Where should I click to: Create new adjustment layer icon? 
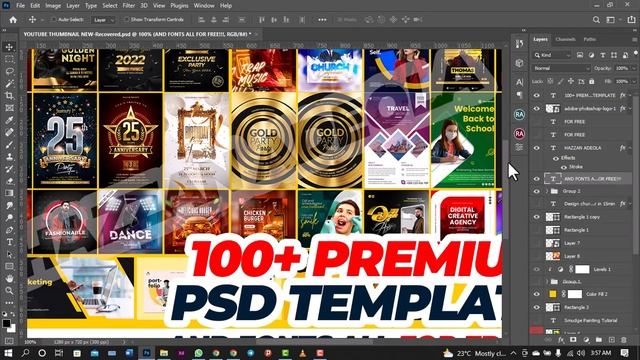(x=586, y=340)
